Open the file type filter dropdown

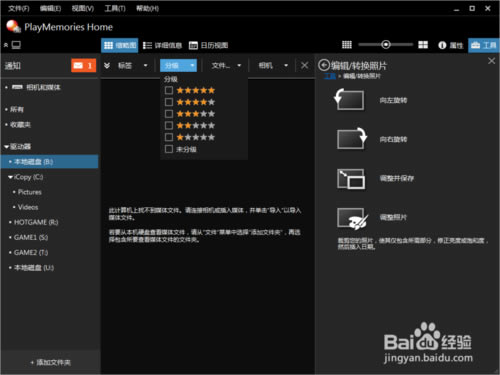(x=226, y=66)
